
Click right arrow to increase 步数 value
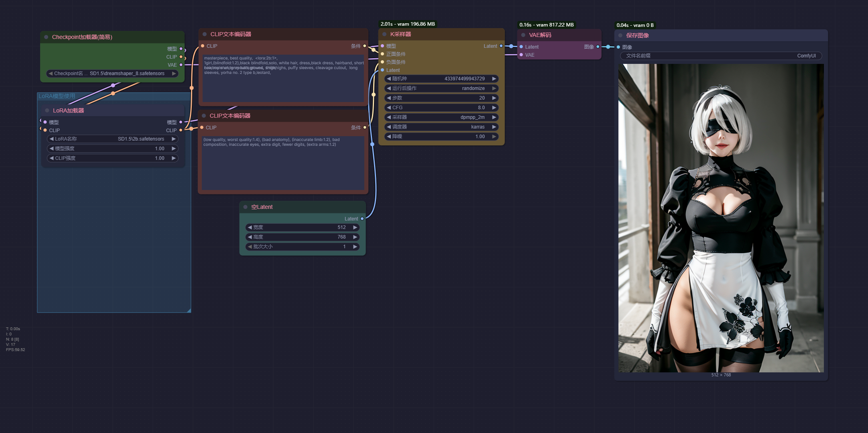(494, 98)
